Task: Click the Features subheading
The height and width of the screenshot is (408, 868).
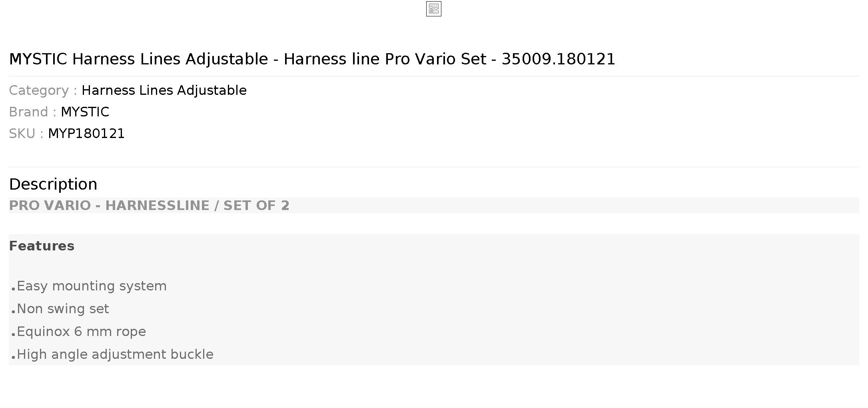Action: [x=42, y=246]
